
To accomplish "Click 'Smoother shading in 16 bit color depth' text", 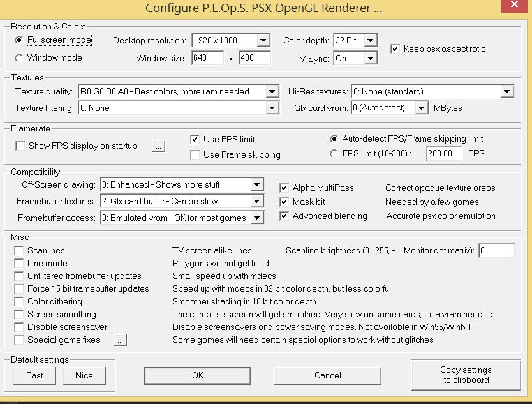I will [x=244, y=302].
